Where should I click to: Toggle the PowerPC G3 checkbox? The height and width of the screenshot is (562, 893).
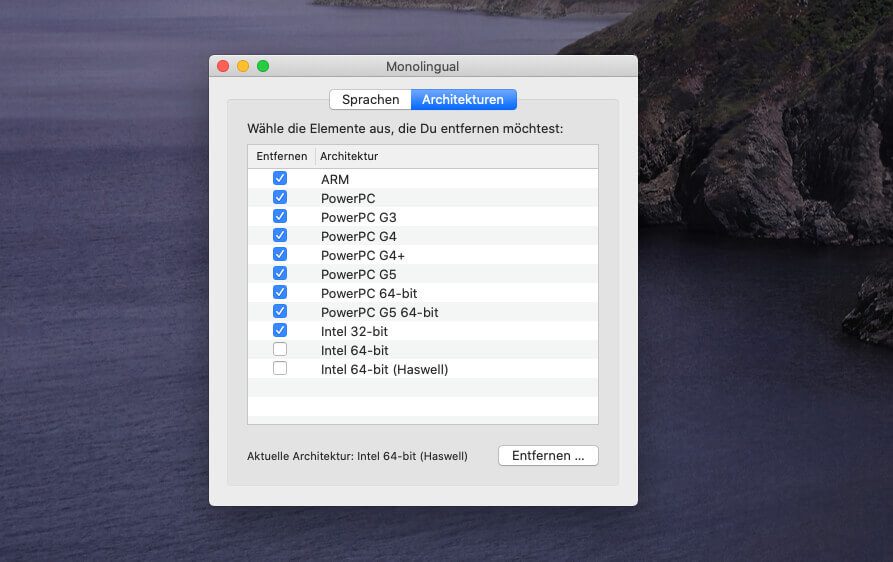click(280, 216)
